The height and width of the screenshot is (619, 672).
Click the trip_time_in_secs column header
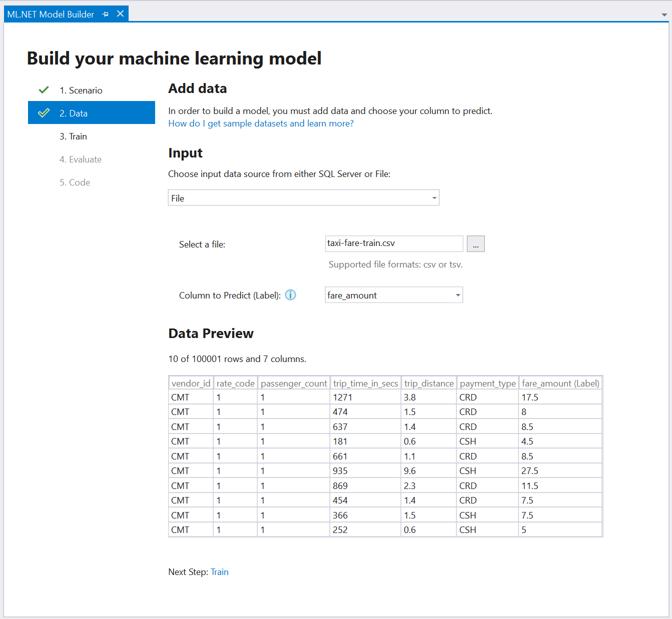(x=365, y=383)
